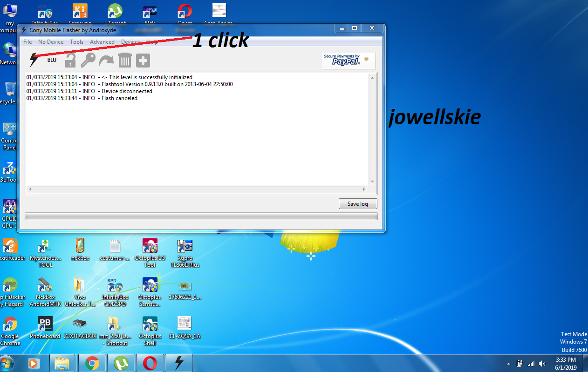Viewport: 588px width, 372px height.
Task: Select the Foxit Reader desktop icon
Action: pyautogui.click(x=11, y=250)
